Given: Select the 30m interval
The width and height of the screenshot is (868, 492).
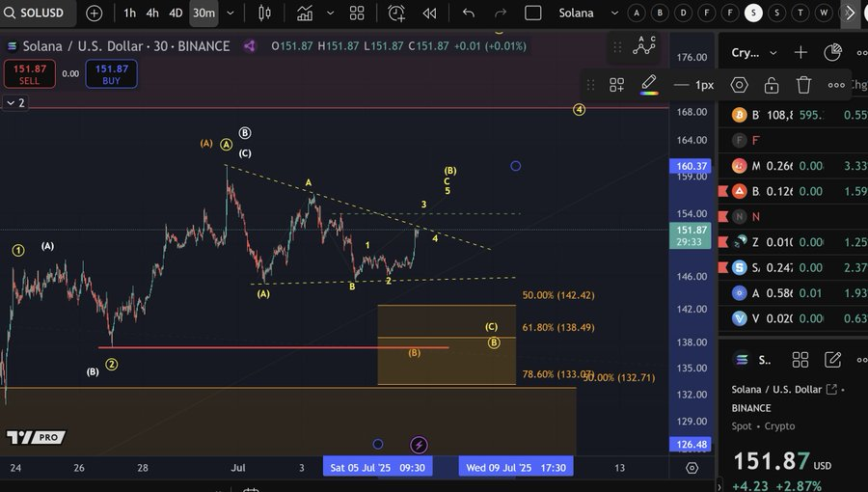Looking at the screenshot, I should 203,13.
